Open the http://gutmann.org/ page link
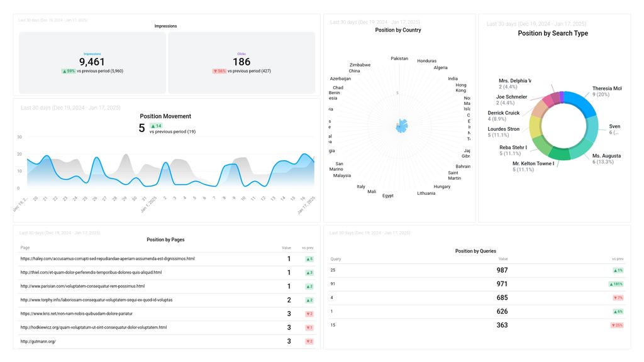The width and height of the screenshot is (644, 362). pyautogui.click(x=38, y=341)
